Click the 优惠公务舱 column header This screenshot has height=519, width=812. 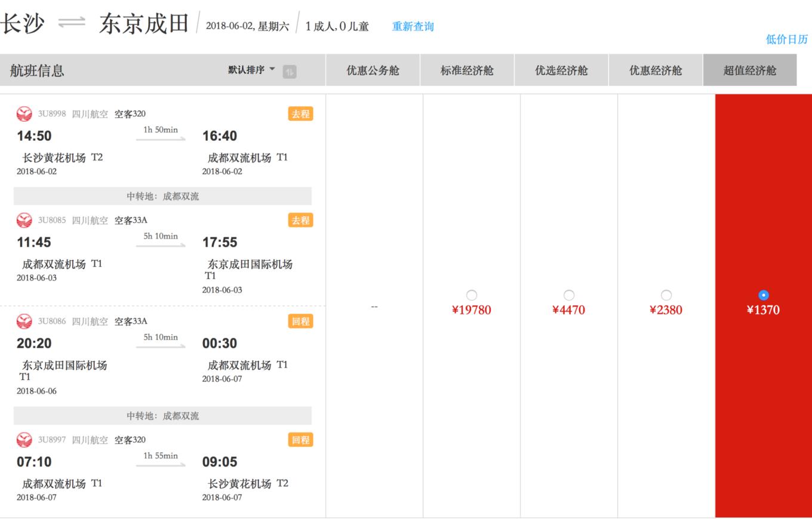pos(373,69)
